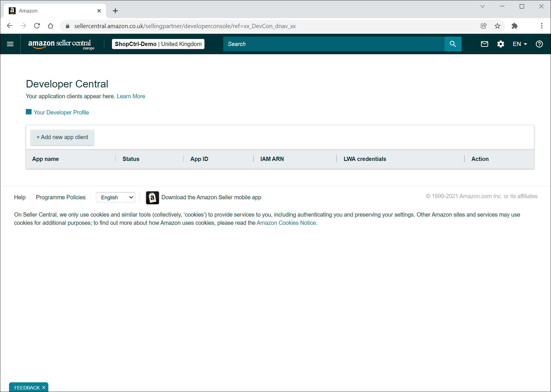This screenshot has height=392, width=551.
Task: Click the help question mark icon
Action: (539, 44)
